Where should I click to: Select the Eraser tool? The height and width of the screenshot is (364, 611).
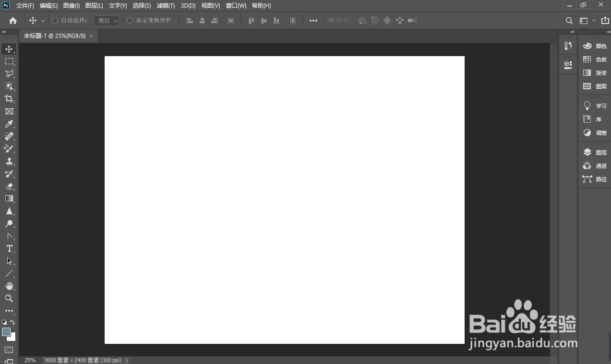pos(9,186)
